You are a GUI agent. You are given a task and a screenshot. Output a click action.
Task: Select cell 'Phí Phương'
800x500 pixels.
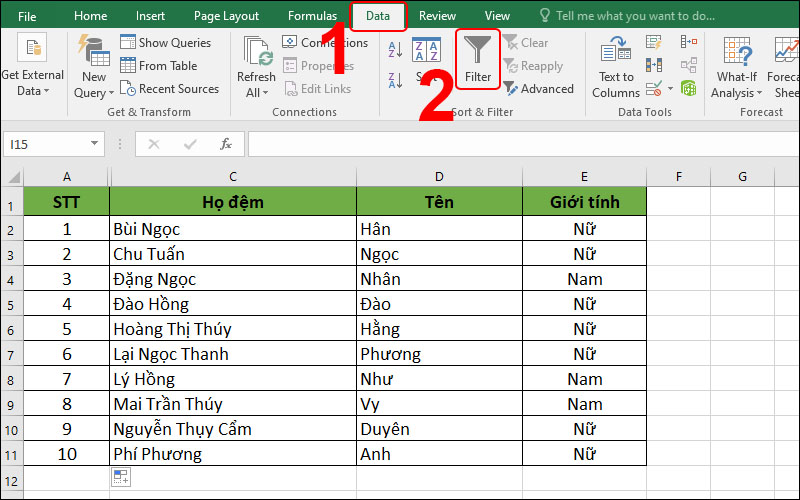tap(233, 454)
